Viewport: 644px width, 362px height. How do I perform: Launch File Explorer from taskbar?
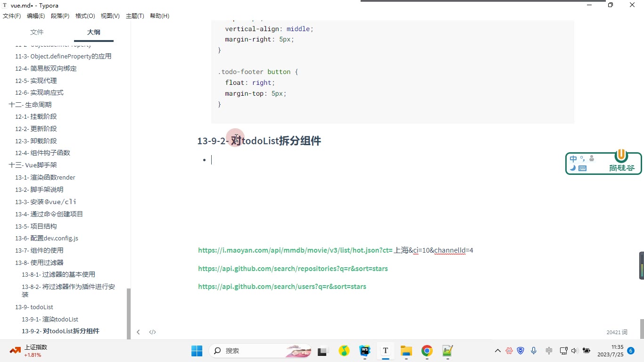(x=406, y=351)
